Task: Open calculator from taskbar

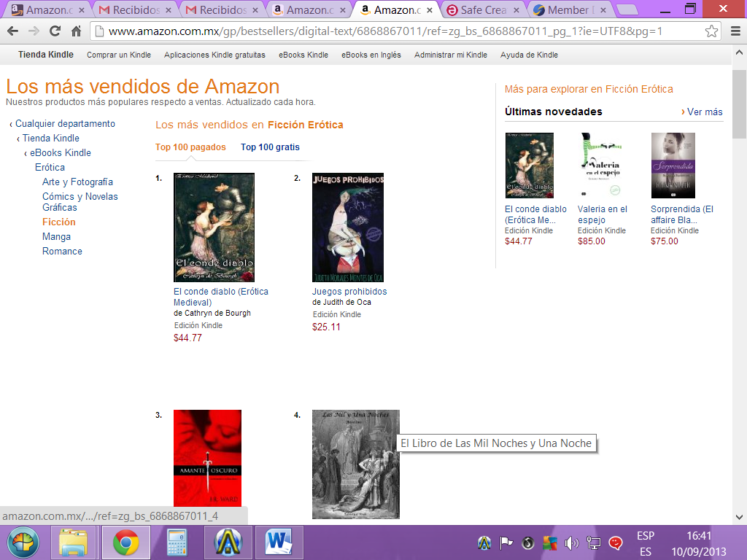Action: 177,542
